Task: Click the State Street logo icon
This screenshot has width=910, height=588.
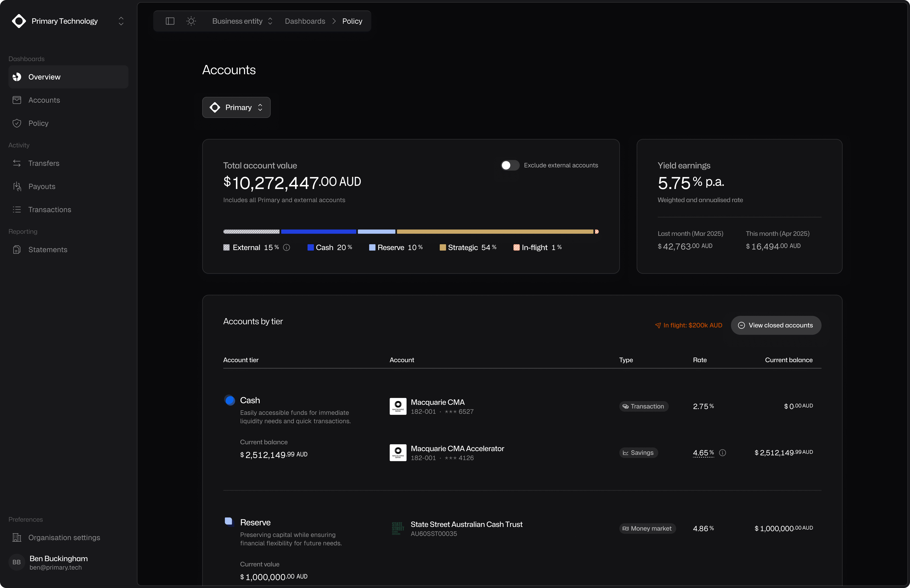Action: click(x=398, y=529)
